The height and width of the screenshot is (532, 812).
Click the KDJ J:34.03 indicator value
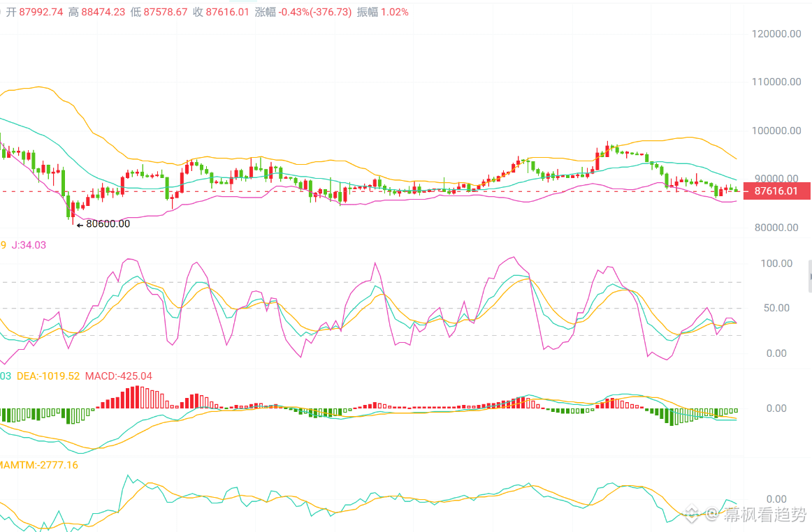click(x=29, y=245)
